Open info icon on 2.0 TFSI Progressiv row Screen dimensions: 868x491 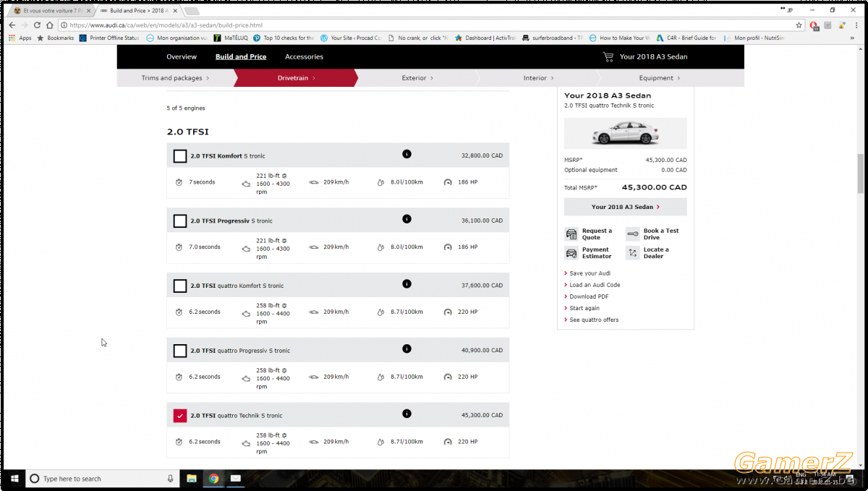[407, 219]
